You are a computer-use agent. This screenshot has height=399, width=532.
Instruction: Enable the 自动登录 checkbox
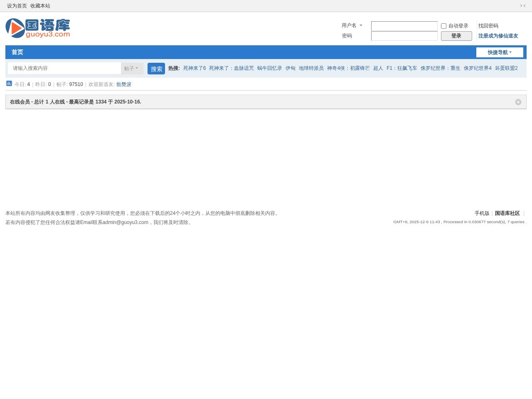point(443,26)
